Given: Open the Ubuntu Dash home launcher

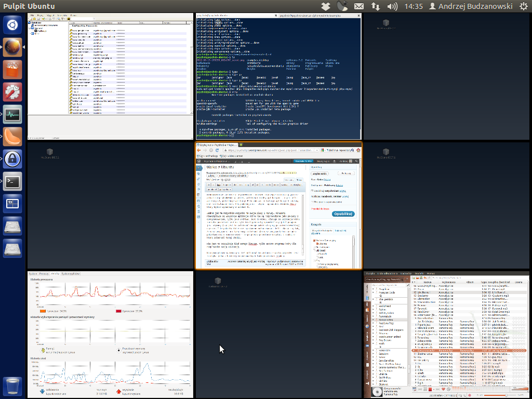Looking at the screenshot, I should 13,24.
